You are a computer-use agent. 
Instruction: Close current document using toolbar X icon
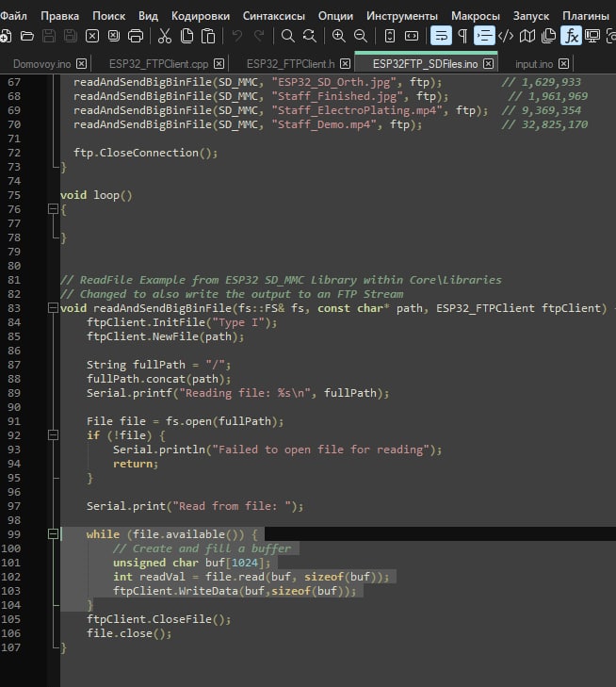(x=92, y=36)
